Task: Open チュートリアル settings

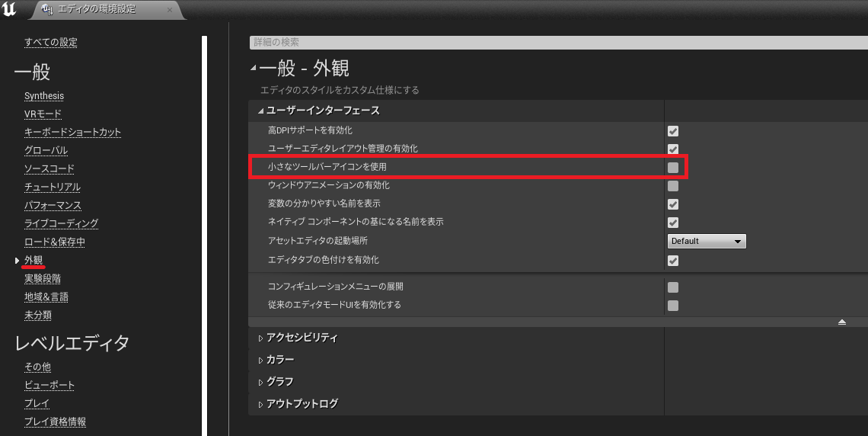Action: 53,187
